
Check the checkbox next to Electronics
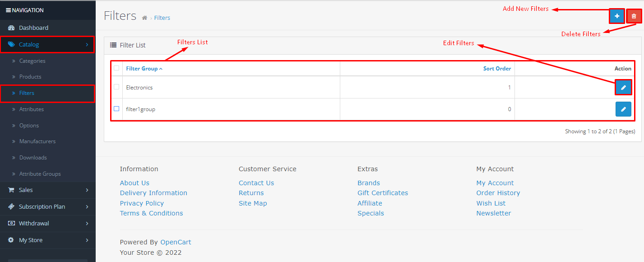coord(116,87)
